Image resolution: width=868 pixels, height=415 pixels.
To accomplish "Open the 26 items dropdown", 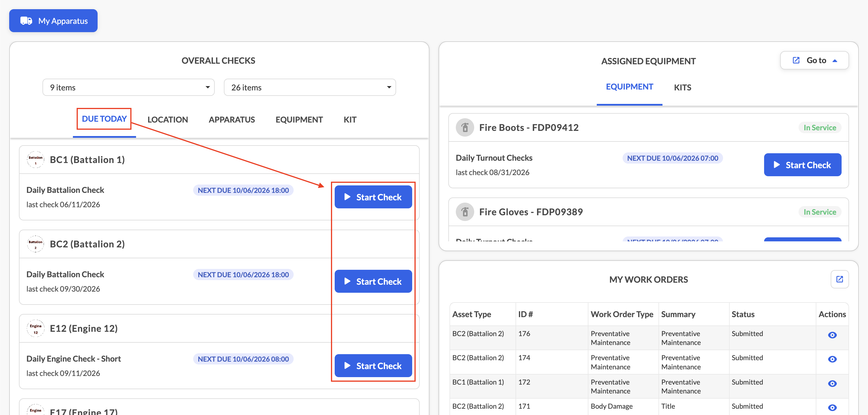I will click(310, 88).
